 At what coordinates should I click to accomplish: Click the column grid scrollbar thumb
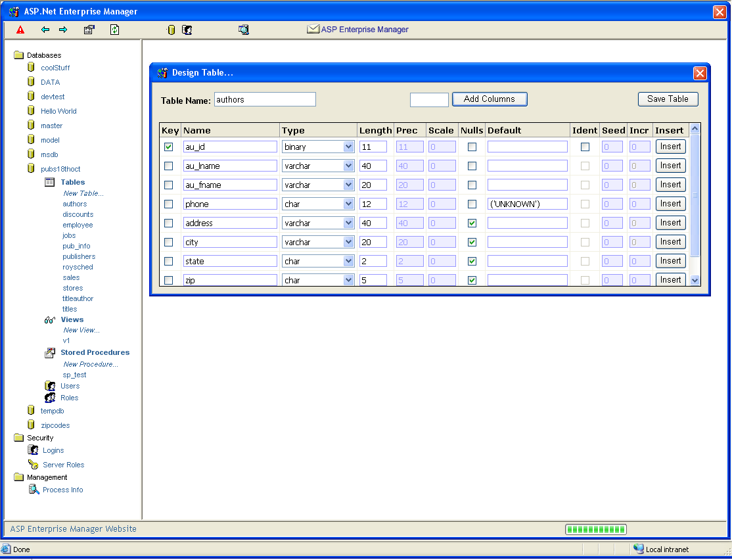pyautogui.click(x=695, y=195)
